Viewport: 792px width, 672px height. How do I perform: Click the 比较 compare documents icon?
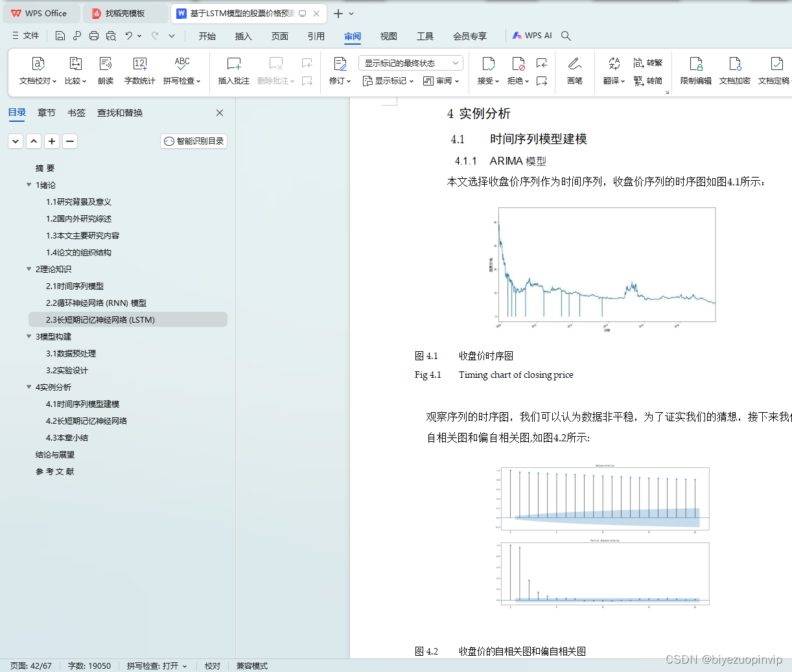point(75,64)
